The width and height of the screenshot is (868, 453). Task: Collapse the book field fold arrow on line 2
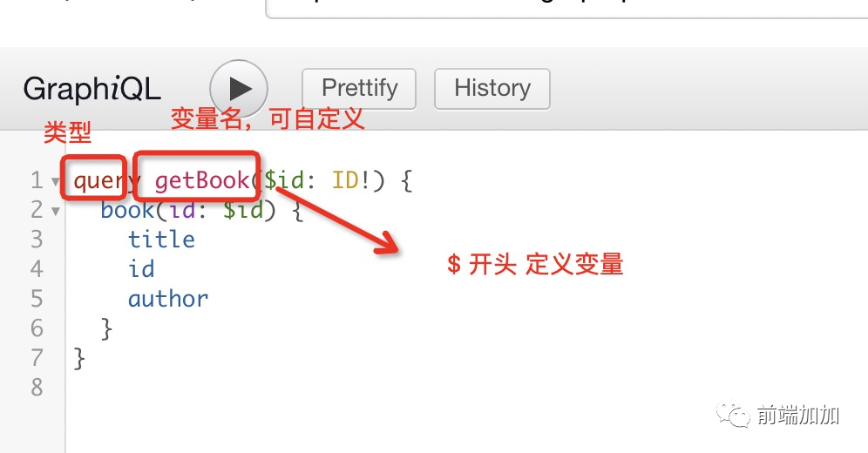tap(56, 211)
